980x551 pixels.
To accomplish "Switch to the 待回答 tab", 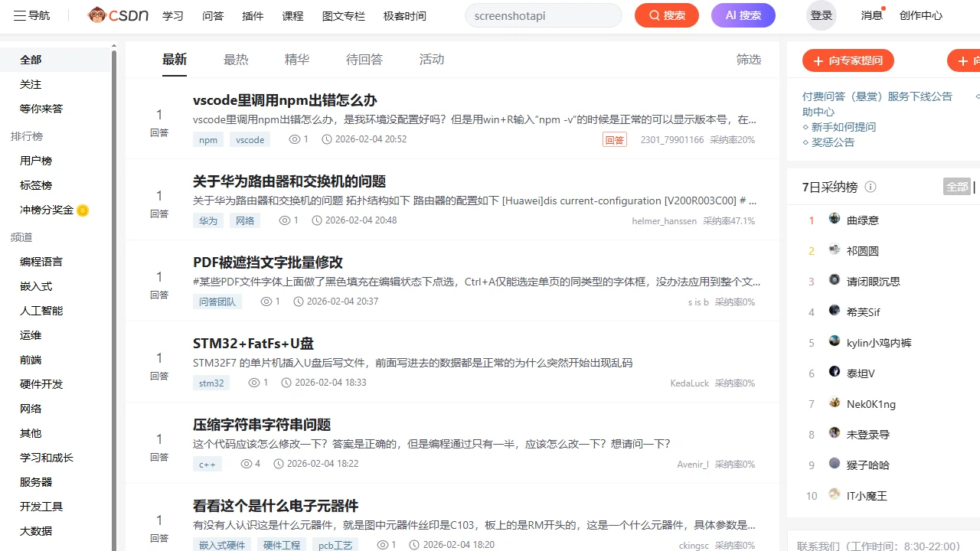I will [364, 60].
